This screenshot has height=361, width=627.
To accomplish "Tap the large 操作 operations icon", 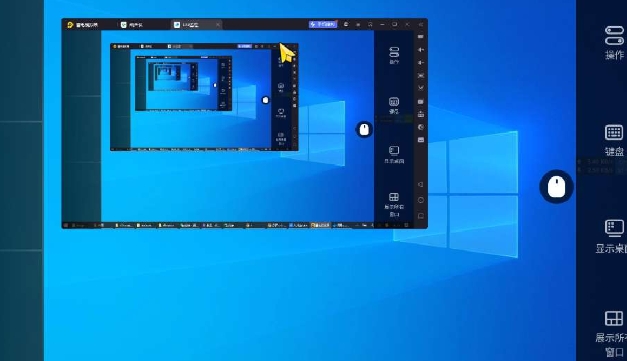I will click(614, 42).
